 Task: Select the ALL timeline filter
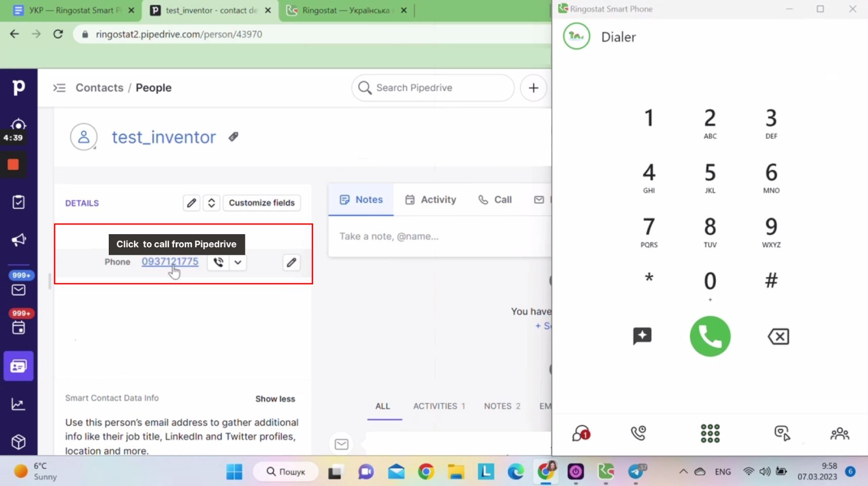pyautogui.click(x=383, y=406)
